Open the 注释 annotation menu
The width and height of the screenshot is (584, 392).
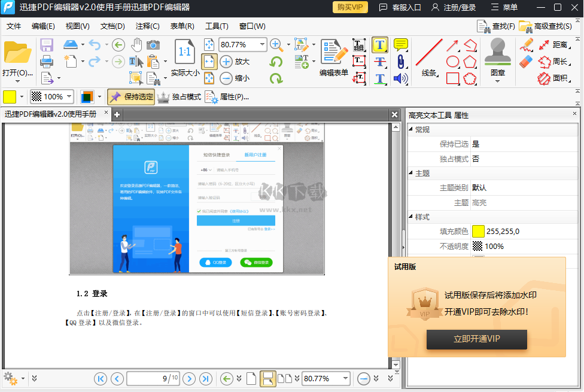click(x=147, y=26)
